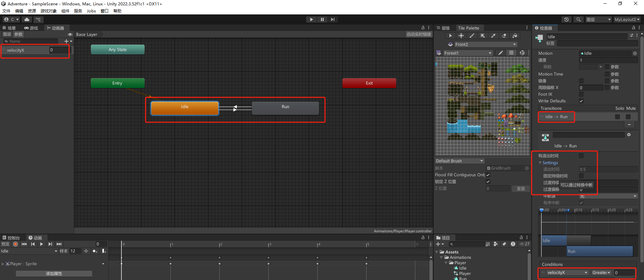Select the Tile Palette select tool

(450, 36)
